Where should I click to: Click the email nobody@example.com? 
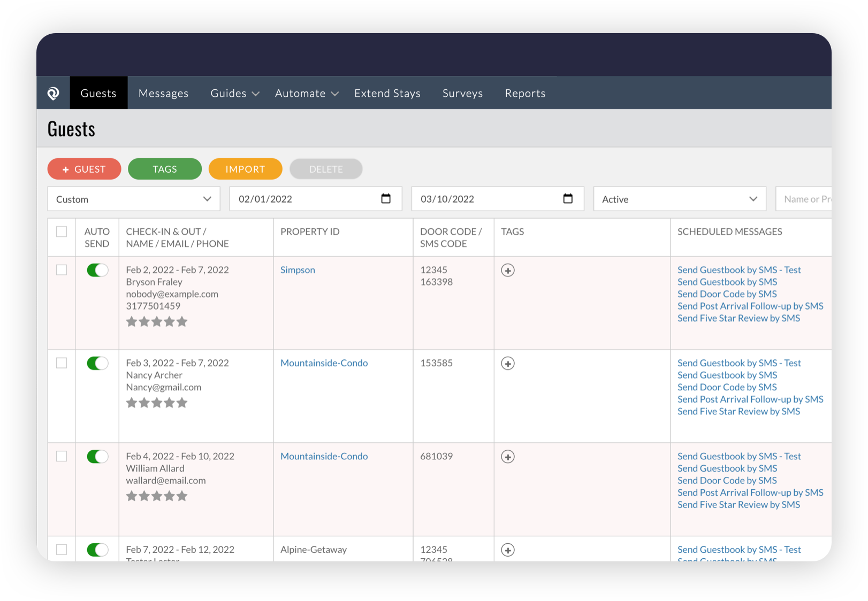coord(172,294)
